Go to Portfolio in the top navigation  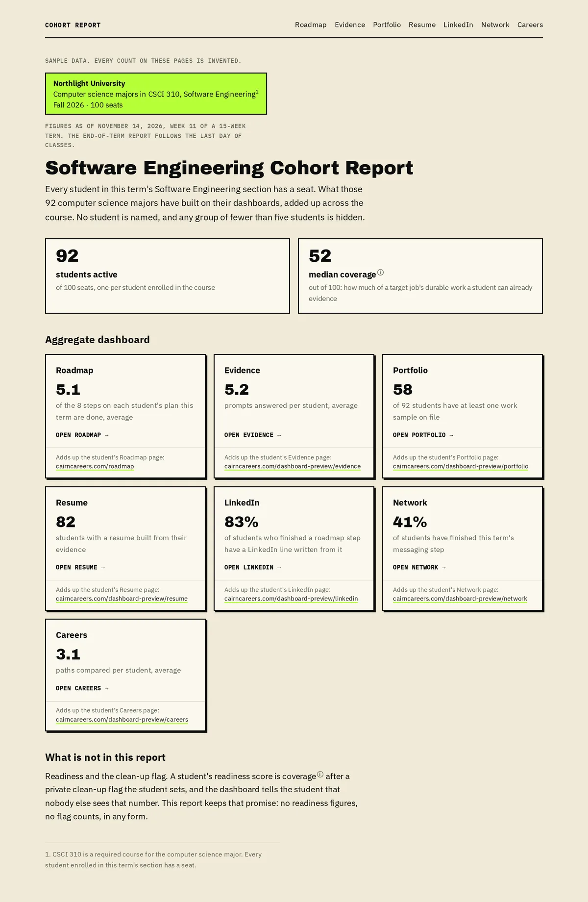(x=387, y=25)
